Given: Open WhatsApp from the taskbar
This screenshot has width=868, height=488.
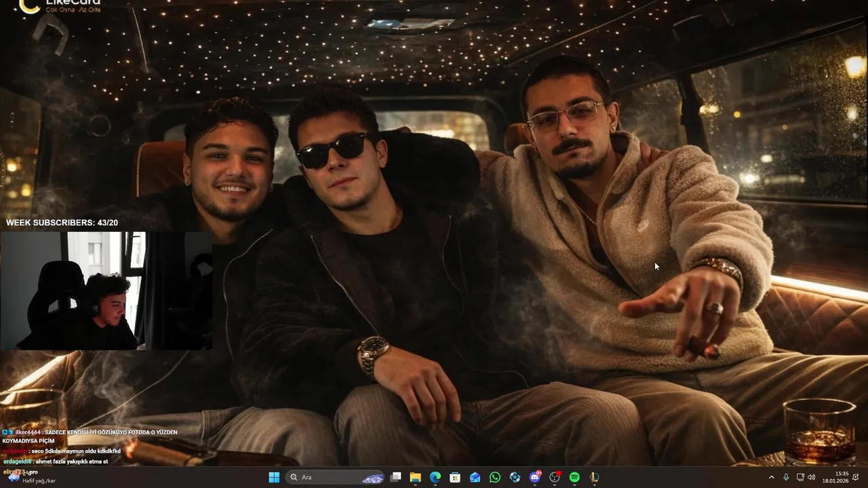Looking at the screenshot, I should pos(495,477).
